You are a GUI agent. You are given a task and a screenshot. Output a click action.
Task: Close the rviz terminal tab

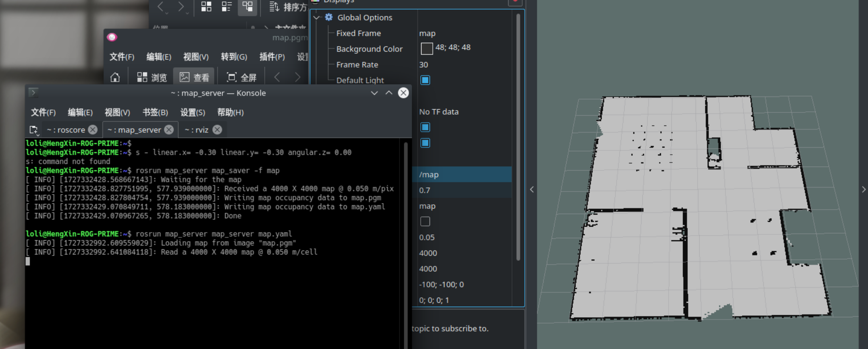[x=217, y=130]
